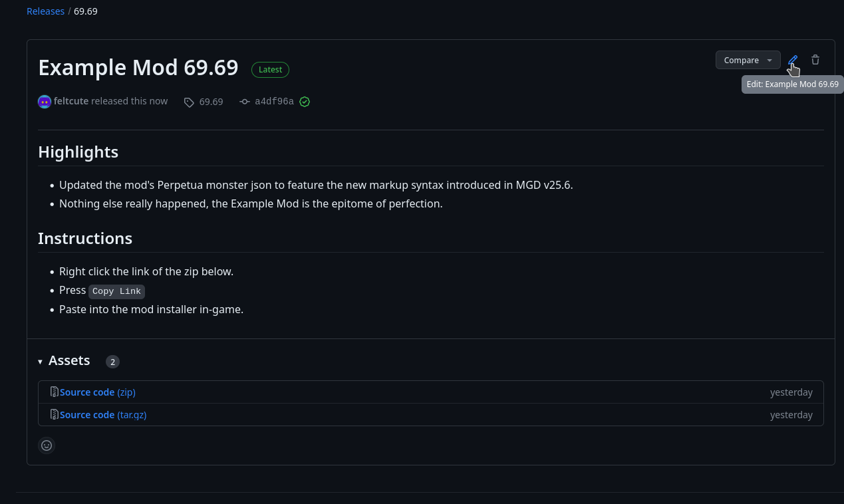Click the zip file icon in Assets
Image resolution: width=844 pixels, height=504 pixels.
[55, 392]
